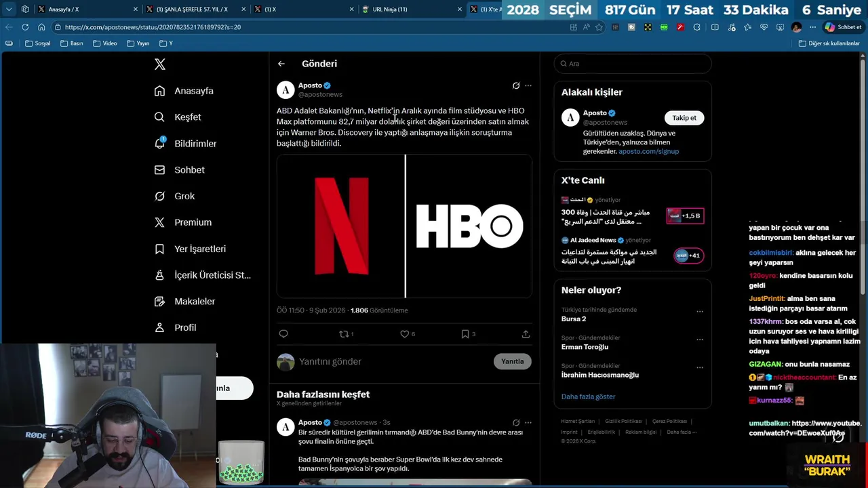Click the browser home icon

point(41,27)
